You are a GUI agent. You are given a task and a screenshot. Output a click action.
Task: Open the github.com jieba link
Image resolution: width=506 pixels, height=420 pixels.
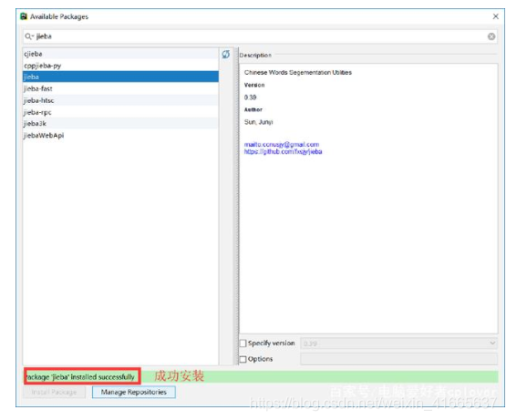(283, 151)
